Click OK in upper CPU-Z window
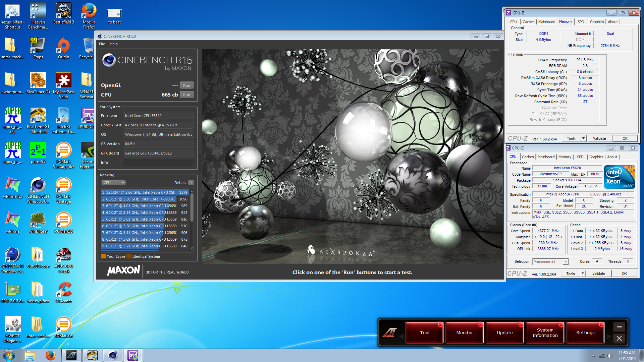 [x=625, y=138]
